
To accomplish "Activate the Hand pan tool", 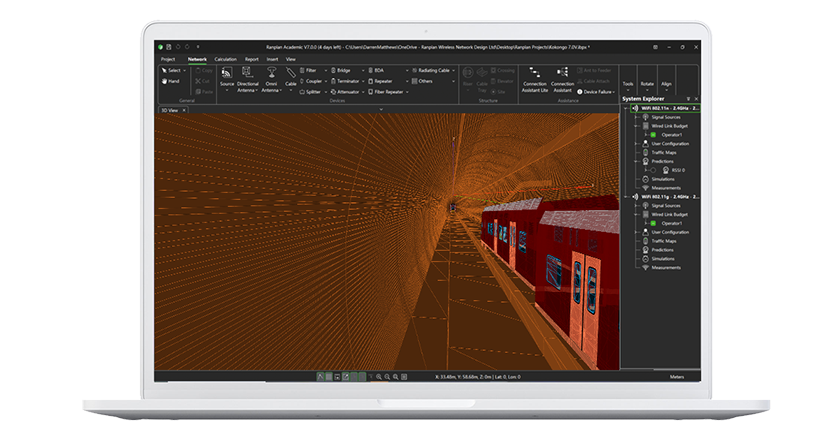I will click(x=170, y=81).
